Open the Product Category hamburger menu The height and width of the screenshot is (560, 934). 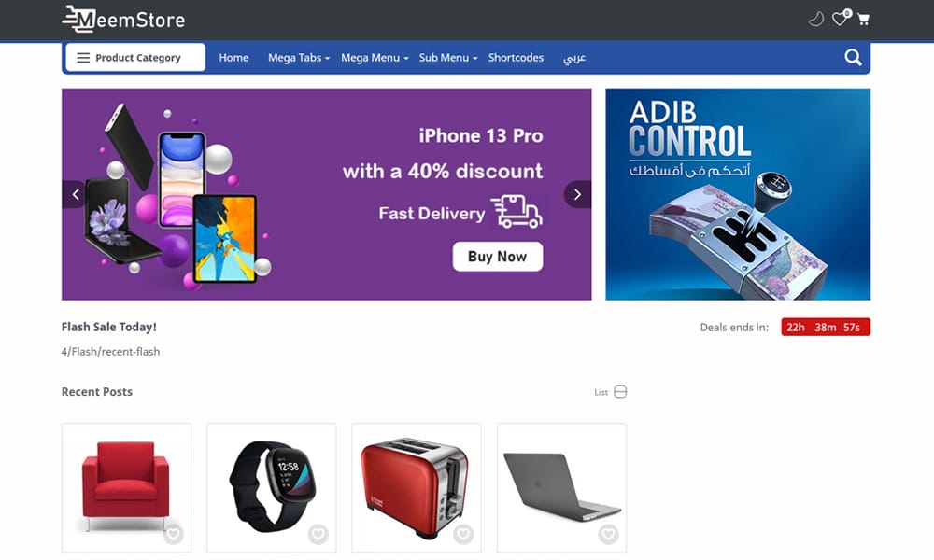(135, 57)
